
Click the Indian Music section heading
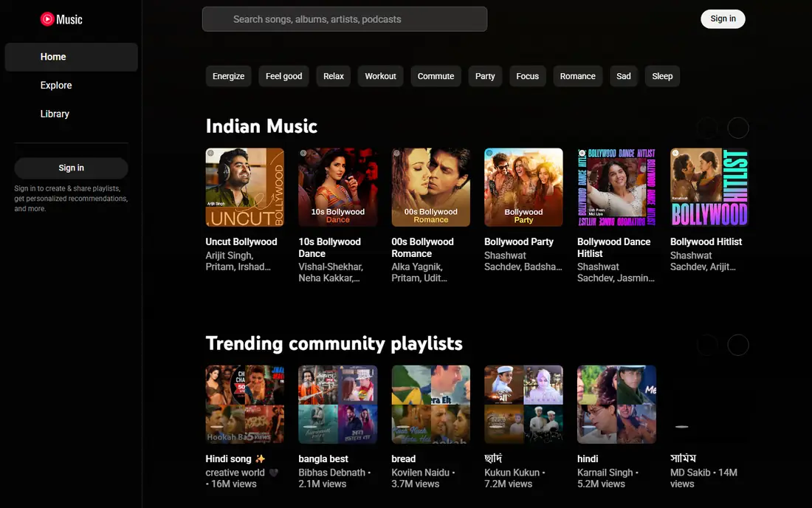pos(261,126)
